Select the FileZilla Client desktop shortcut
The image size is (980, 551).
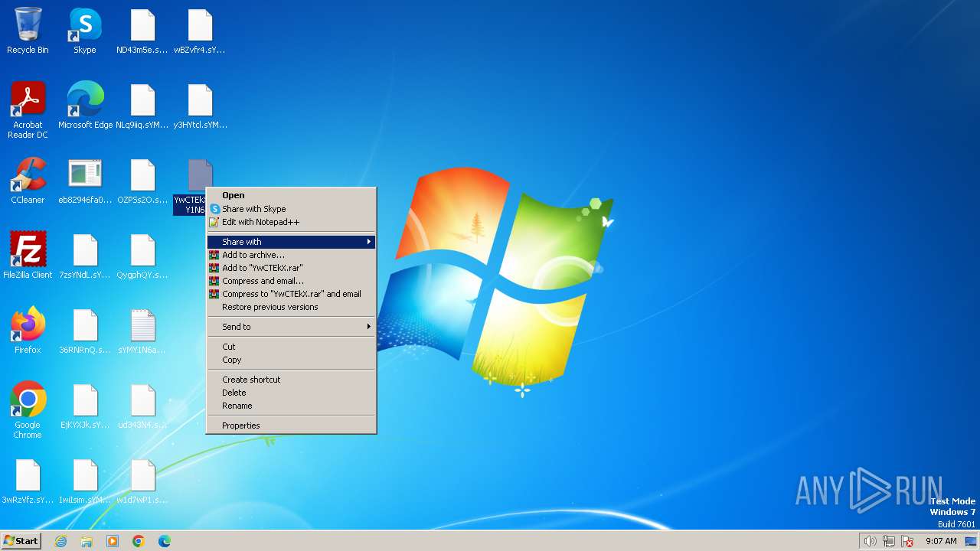(28, 256)
